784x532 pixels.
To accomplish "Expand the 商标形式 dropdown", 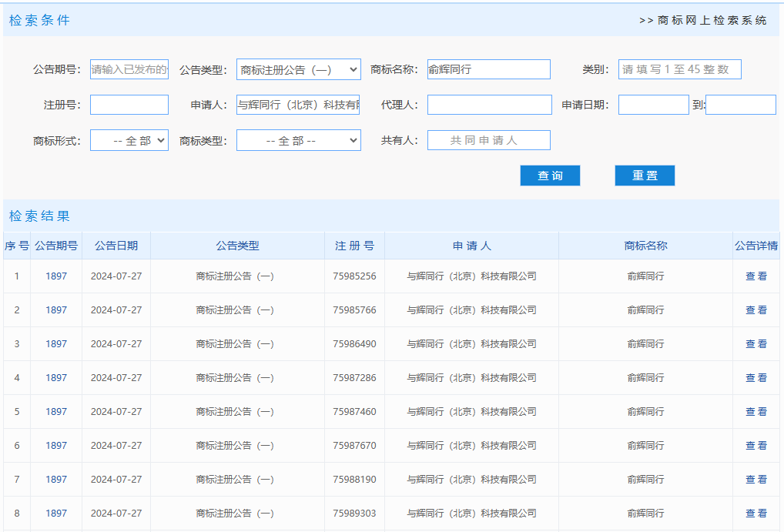I will 129,139.
